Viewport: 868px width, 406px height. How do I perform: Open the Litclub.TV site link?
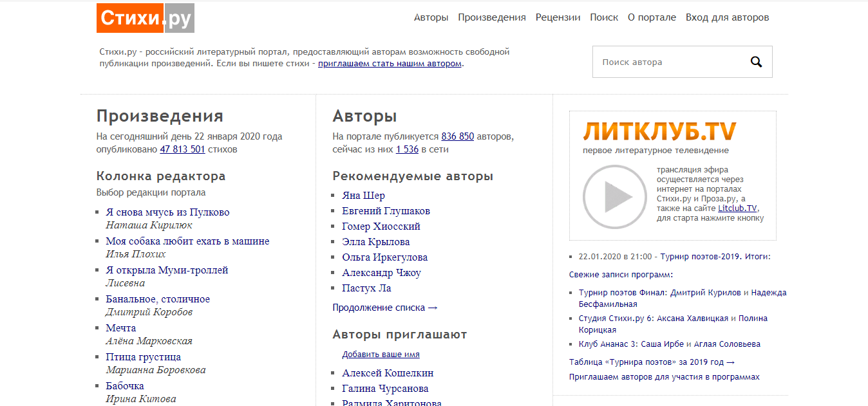[x=737, y=208]
